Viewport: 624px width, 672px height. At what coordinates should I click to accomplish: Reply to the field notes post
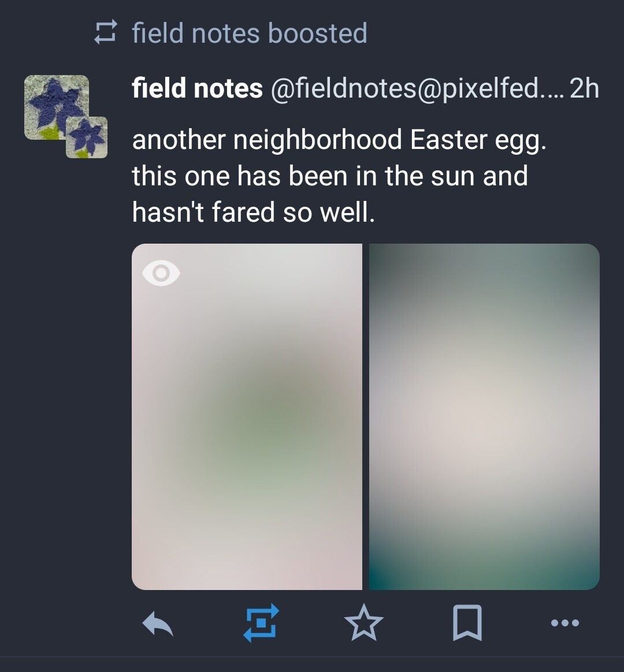tap(158, 624)
